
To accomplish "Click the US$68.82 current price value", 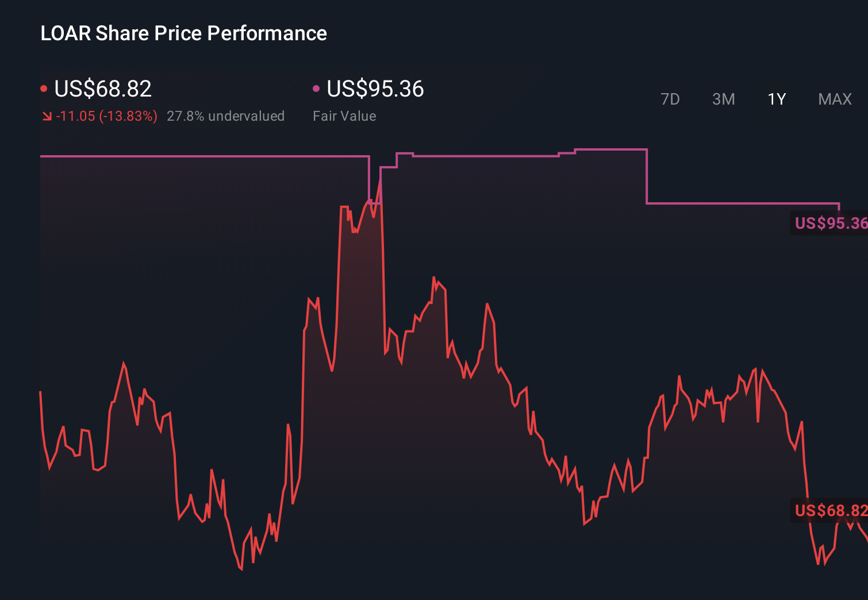I will 102,89.
